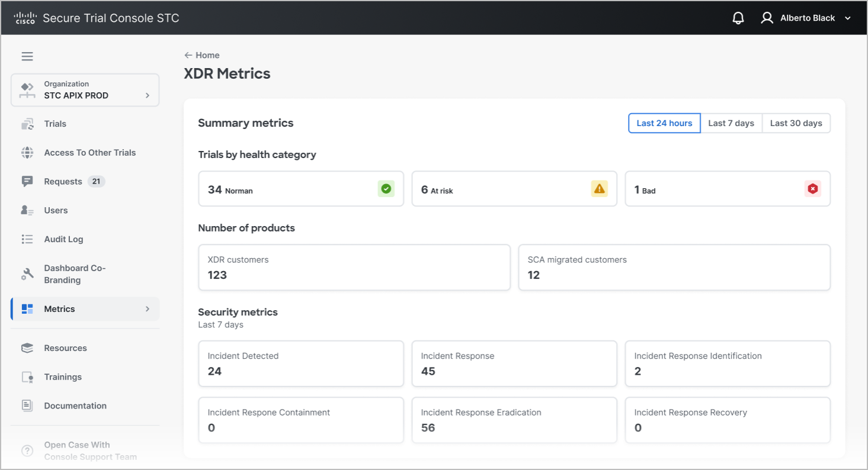This screenshot has height=470, width=868.
Task: Open Case With Console Support Team
Action: click(90, 451)
